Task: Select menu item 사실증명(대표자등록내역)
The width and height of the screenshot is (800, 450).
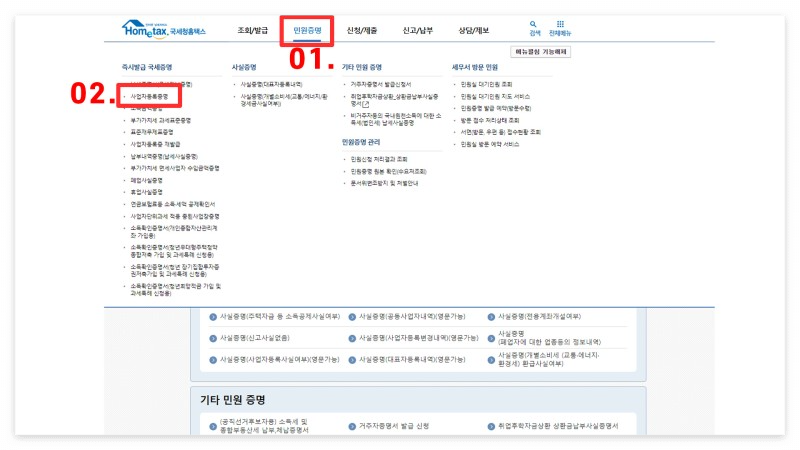Action: coord(271,84)
